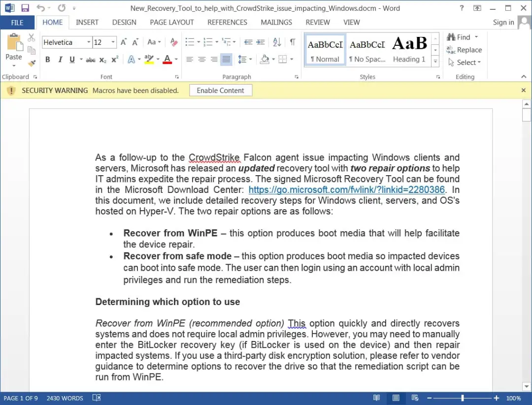Click the Grow Font icon
The height and width of the screenshot is (405, 532).
[124, 42]
